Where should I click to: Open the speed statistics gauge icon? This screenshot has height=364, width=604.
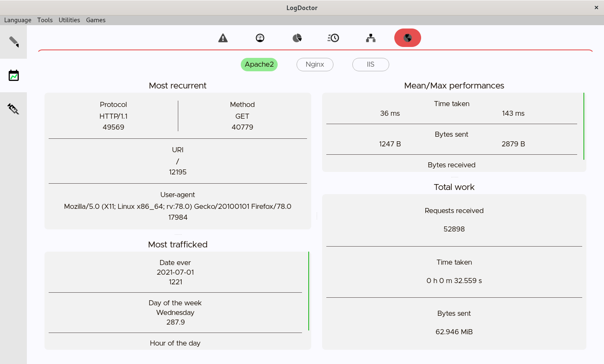tap(260, 38)
